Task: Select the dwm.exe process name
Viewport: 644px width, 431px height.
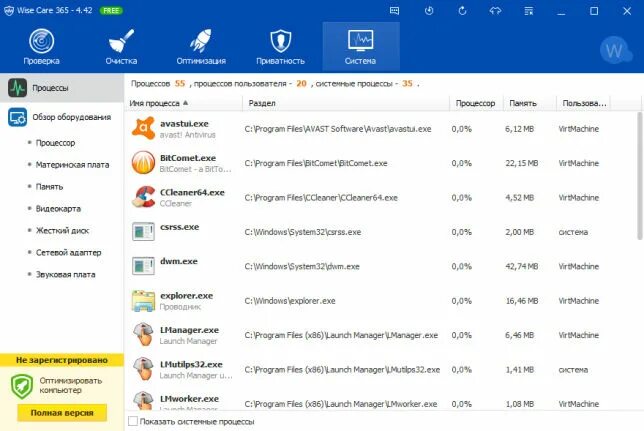Action: click(179, 261)
